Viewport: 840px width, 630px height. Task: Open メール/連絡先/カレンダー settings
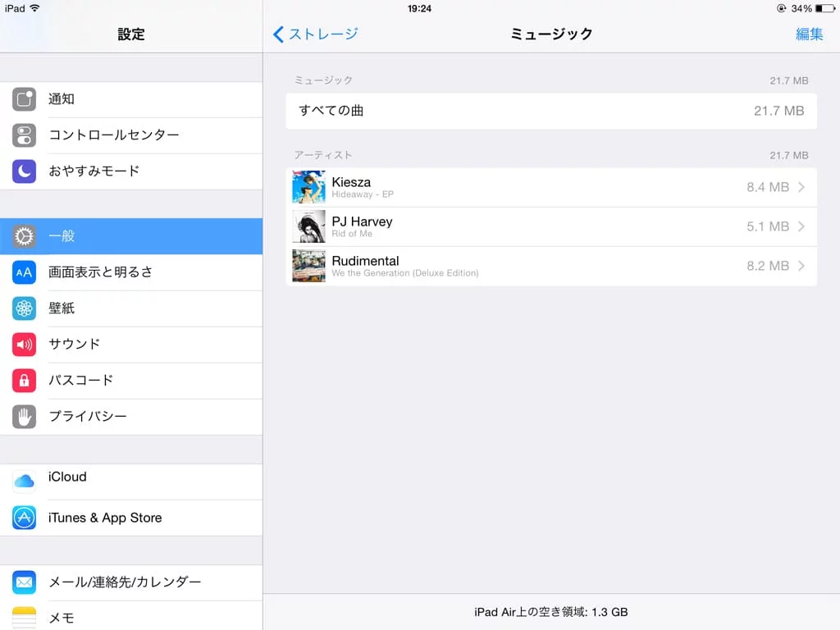[131, 582]
